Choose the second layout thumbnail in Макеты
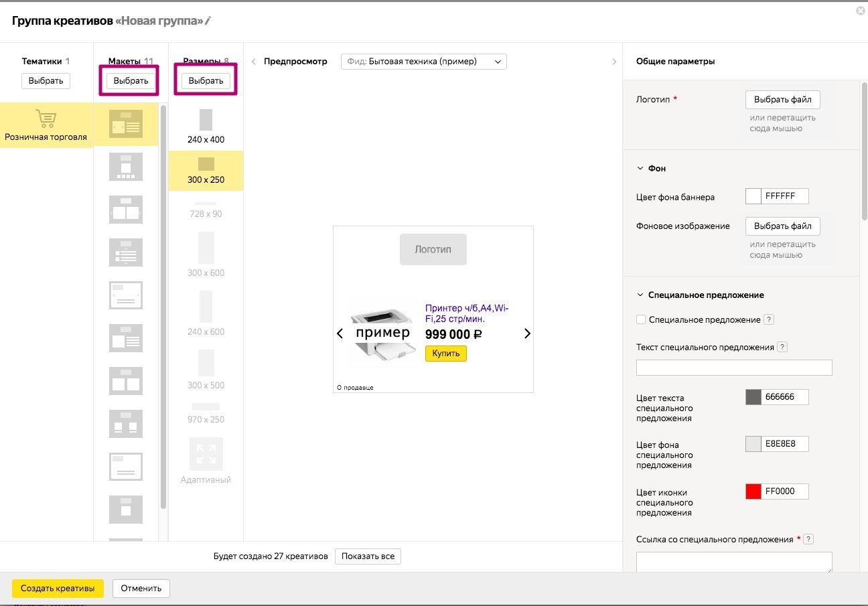 (126, 167)
